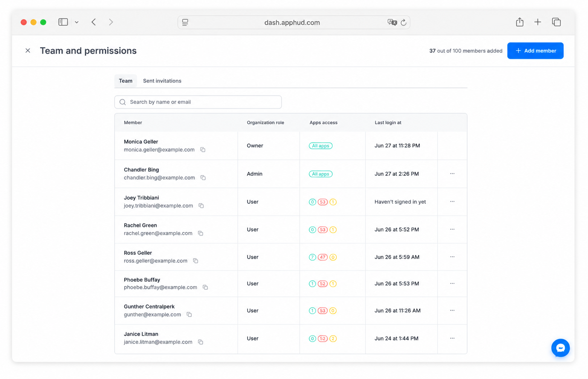This screenshot has height=379, width=588.
Task: Click "37 out of 100 members added" text
Action: pos(466,51)
